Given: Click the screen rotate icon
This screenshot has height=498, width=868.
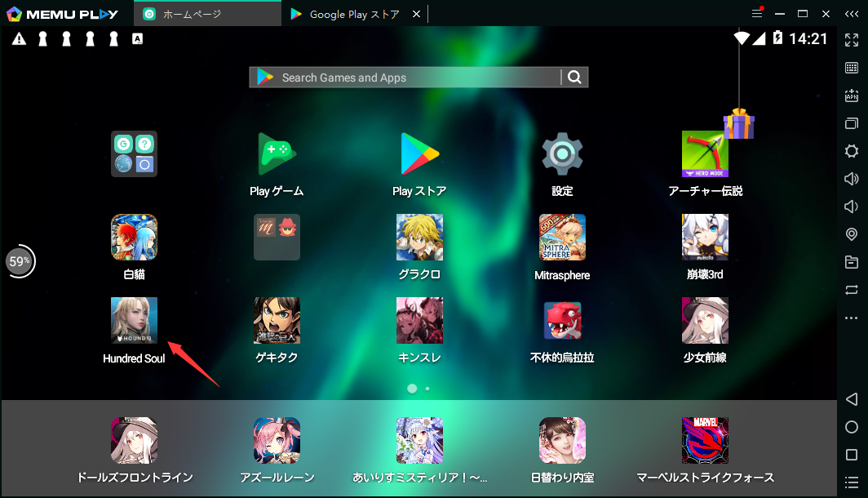Looking at the screenshot, I should click(852, 290).
